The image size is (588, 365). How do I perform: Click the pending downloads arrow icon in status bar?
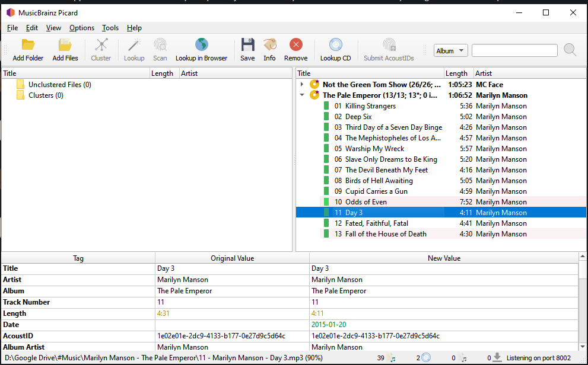pyautogui.click(x=497, y=357)
